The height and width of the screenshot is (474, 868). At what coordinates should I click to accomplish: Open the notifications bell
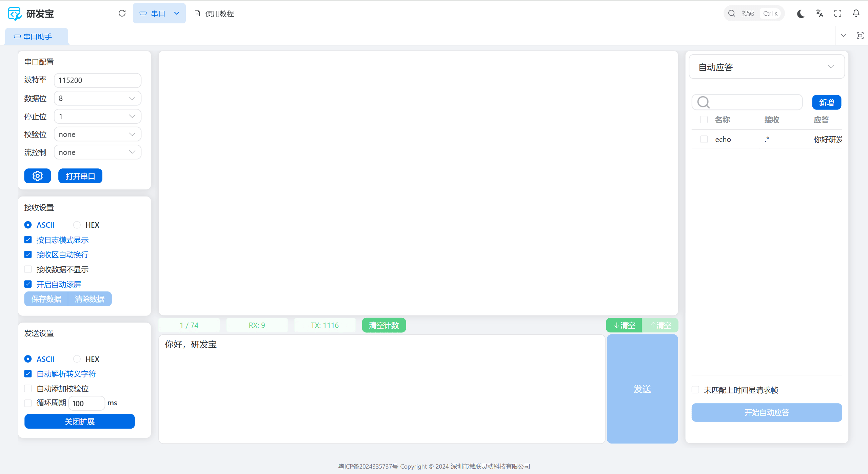856,14
